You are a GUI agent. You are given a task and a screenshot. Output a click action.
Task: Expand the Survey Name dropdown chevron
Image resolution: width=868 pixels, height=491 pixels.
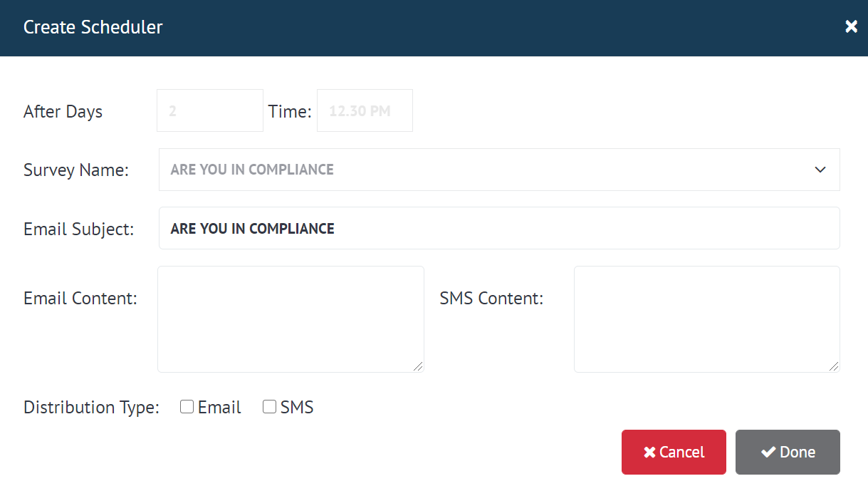[x=820, y=170]
